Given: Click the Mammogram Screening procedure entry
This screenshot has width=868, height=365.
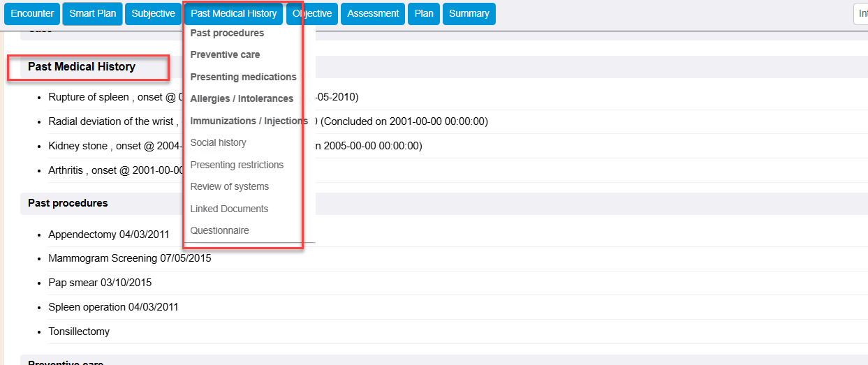Looking at the screenshot, I should coord(129,258).
